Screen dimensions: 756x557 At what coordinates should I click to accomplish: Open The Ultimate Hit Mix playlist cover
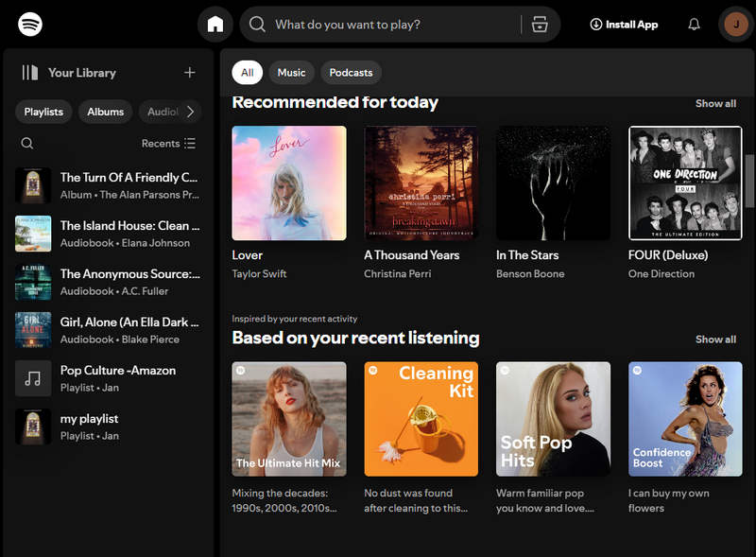tap(289, 419)
